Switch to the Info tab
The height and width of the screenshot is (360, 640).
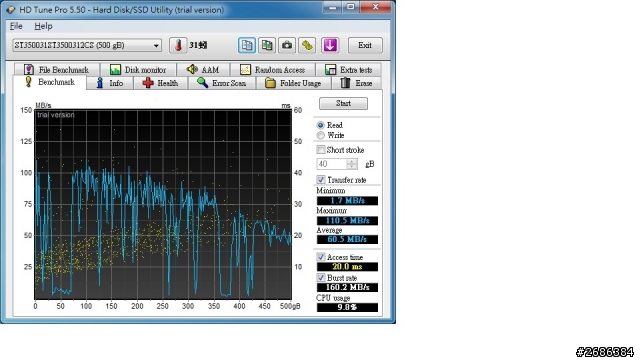tap(109, 83)
